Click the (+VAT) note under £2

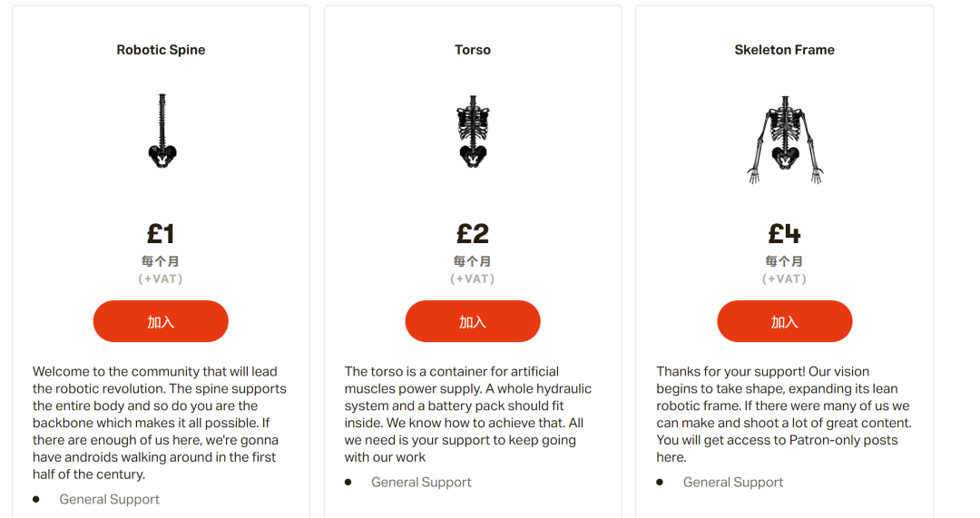(473, 279)
